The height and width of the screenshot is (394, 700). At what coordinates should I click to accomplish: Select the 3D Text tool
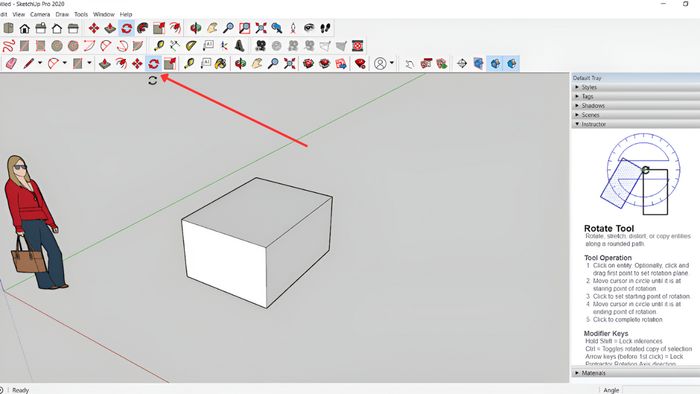click(240, 46)
